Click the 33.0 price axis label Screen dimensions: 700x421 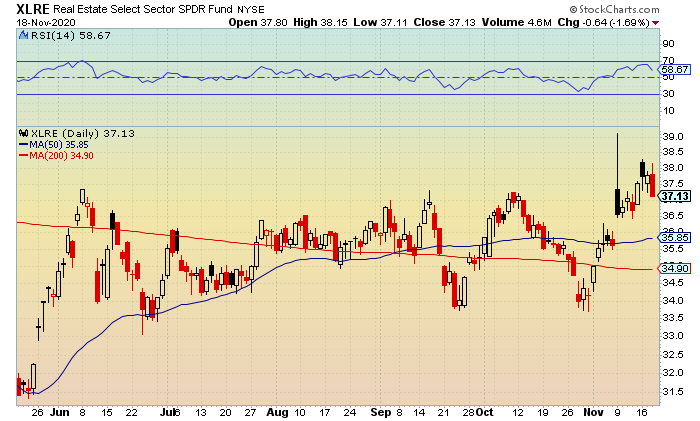click(x=672, y=336)
